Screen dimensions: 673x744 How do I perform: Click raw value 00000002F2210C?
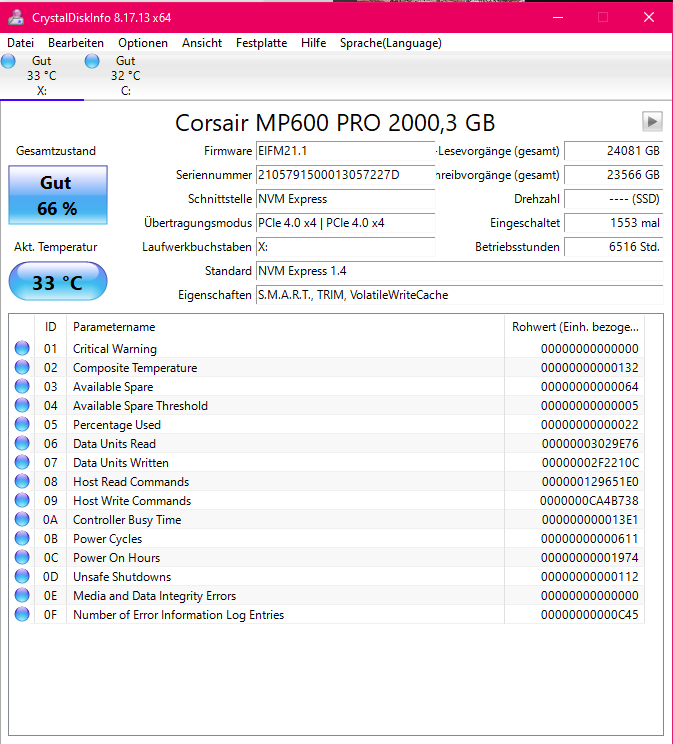coord(590,463)
